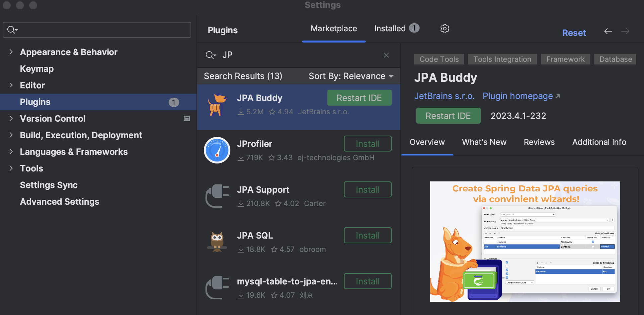Expand Appearance & Behavior section
This screenshot has height=315, width=644.
(x=11, y=52)
